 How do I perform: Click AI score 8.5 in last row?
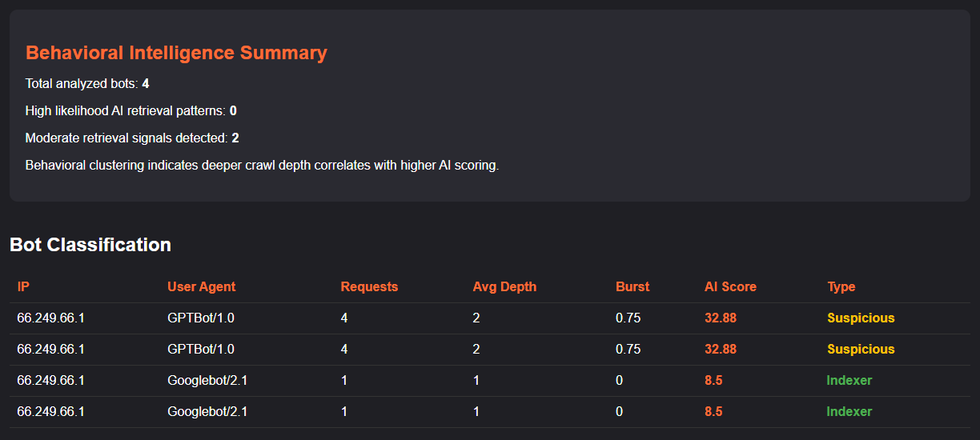pyautogui.click(x=713, y=411)
